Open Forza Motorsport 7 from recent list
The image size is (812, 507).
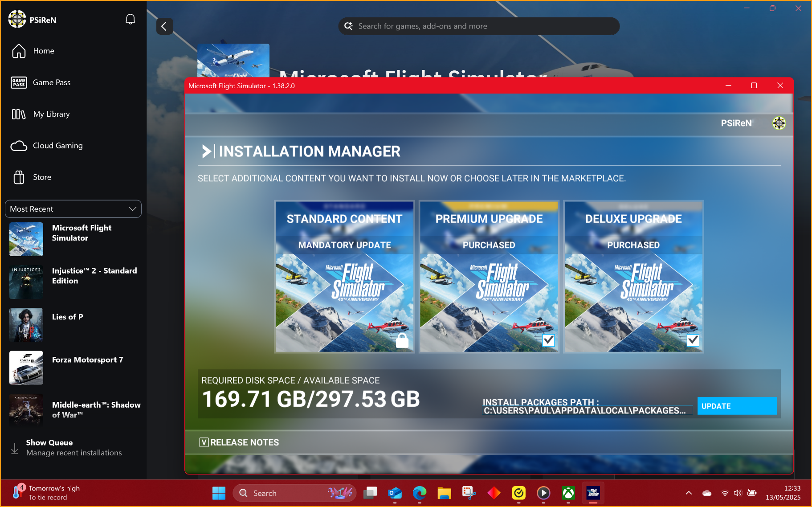(x=73, y=368)
